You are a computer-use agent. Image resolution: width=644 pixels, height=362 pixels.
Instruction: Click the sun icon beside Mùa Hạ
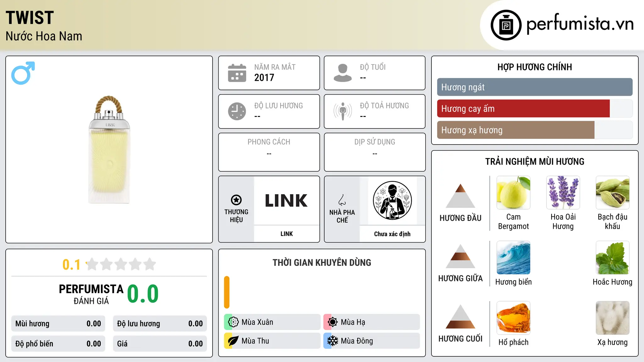[333, 322]
